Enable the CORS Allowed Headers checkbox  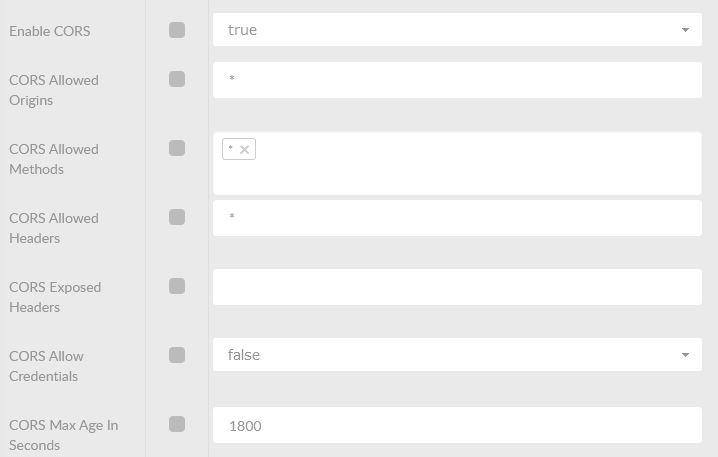(177, 217)
